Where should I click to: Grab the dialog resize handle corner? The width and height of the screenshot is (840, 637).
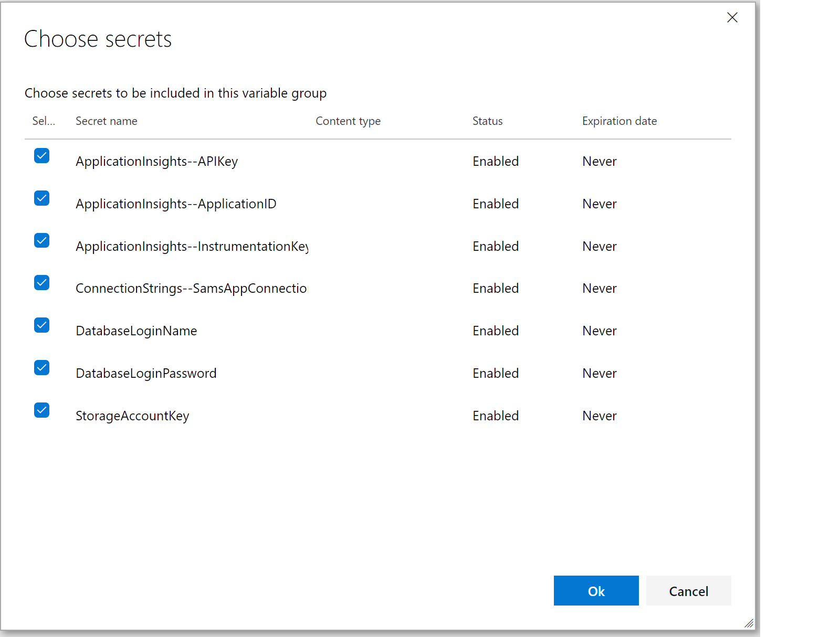[749, 623]
